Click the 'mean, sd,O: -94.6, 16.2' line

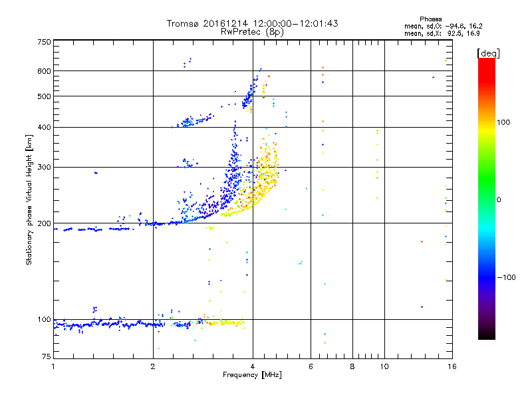tap(443, 26)
